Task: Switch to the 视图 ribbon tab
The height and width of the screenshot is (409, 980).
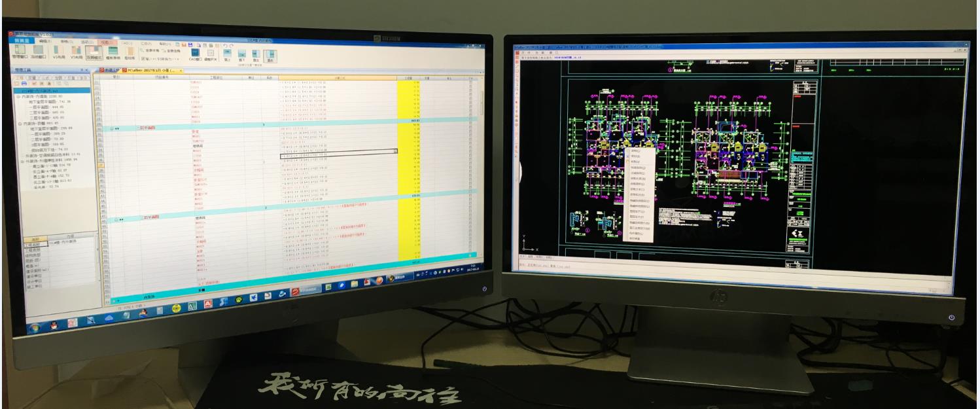Action: [106, 42]
